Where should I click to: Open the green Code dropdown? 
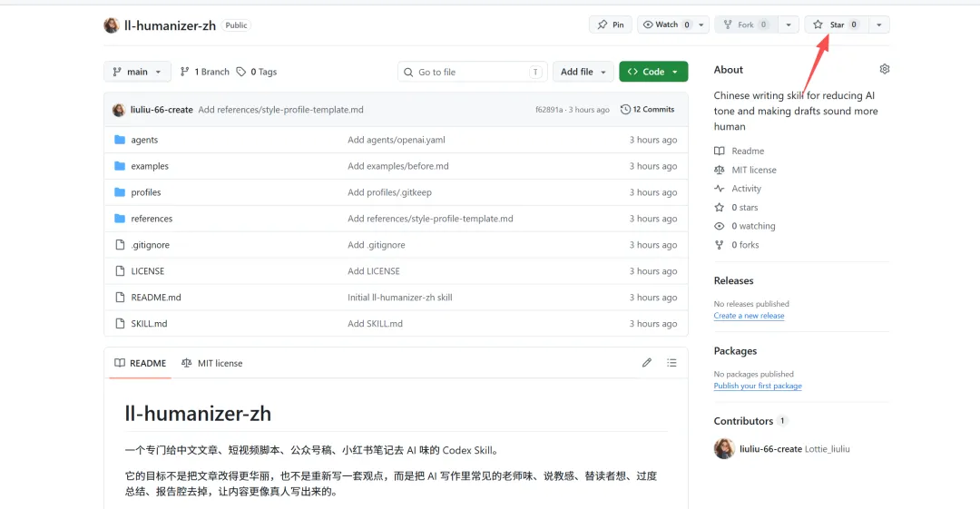(653, 72)
